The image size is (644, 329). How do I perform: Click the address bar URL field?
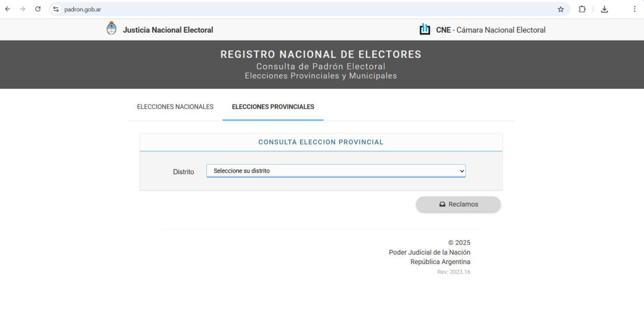tap(298, 9)
